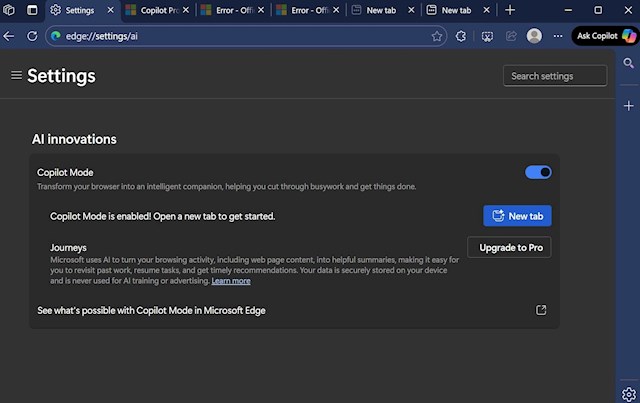Viewport: 640px width, 403px height.
Task: Turn off the Copilot Mode toggle
Action: [x=538, y=172]
